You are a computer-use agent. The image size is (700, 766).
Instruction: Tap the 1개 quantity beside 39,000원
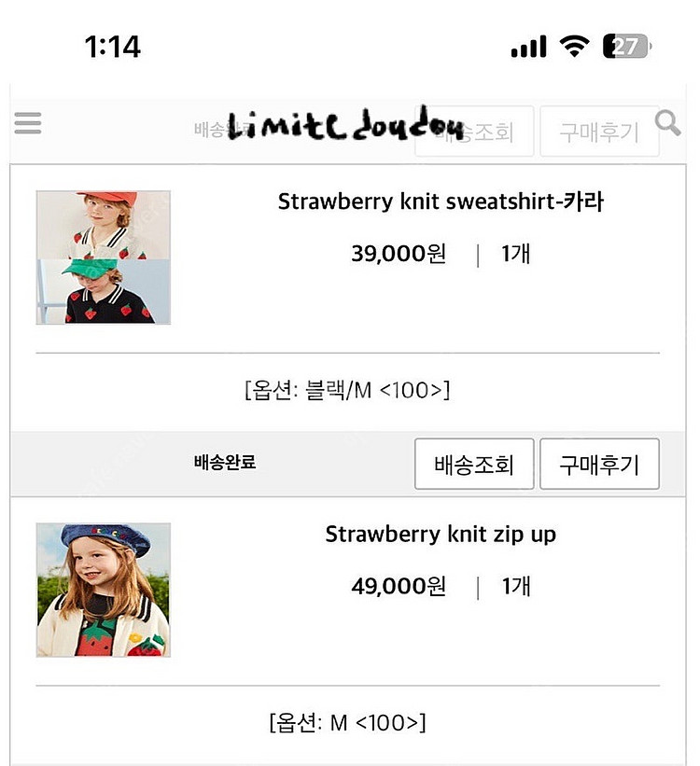516,254
